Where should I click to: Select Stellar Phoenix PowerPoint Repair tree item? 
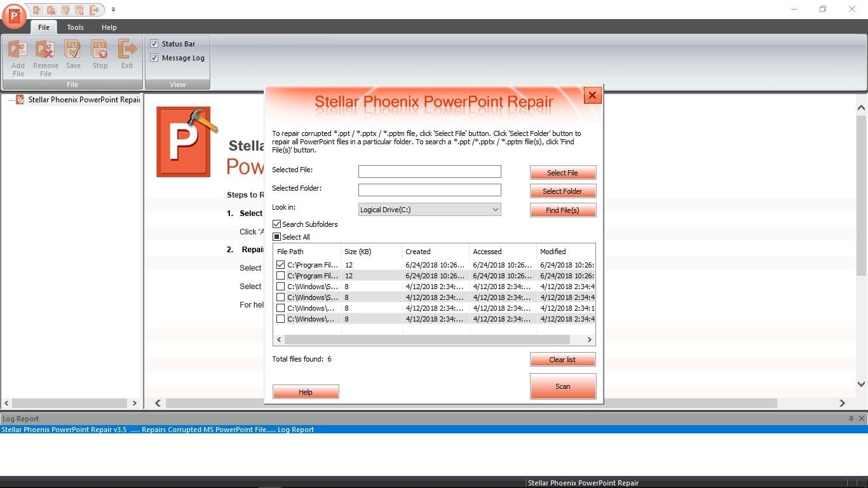click(84, 100)
